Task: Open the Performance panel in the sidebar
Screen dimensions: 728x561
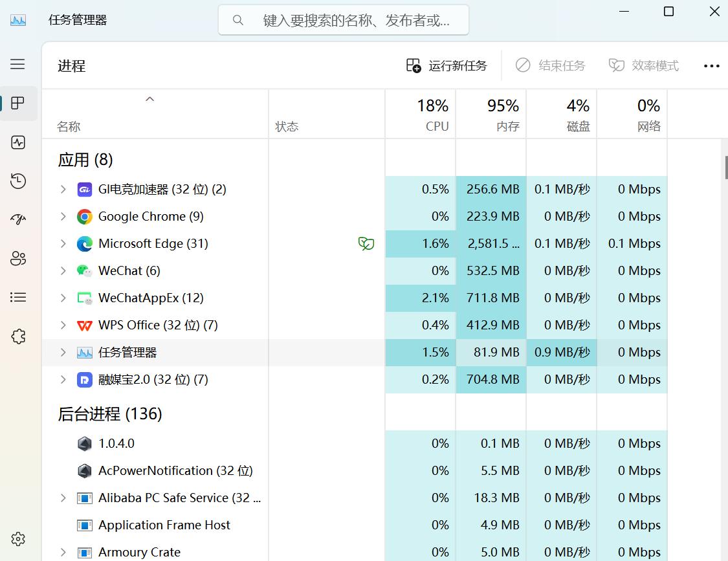Action: (17, 142)
